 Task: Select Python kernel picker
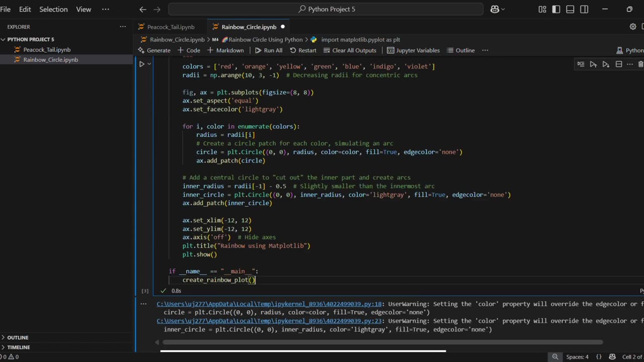pos(630,50)
